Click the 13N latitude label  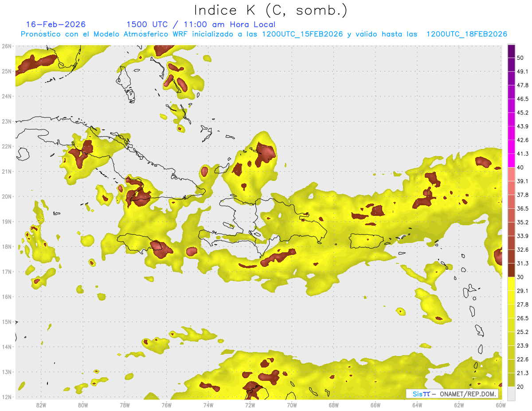click(x=7, y=372)
